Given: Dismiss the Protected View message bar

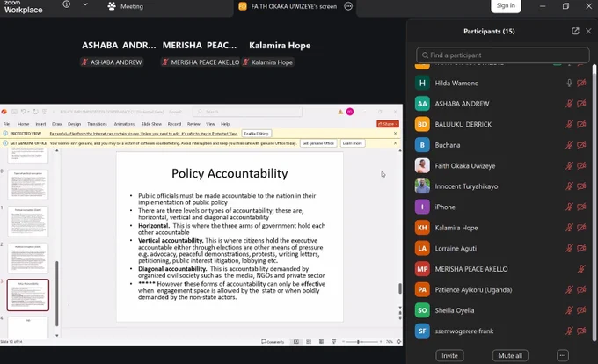Looking at the screenshot, I should click(x=396, y=134).
